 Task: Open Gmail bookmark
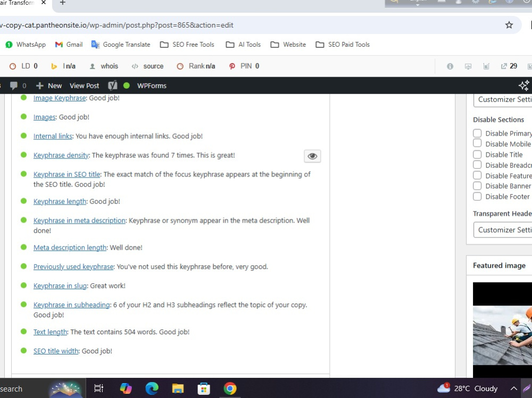69,45
